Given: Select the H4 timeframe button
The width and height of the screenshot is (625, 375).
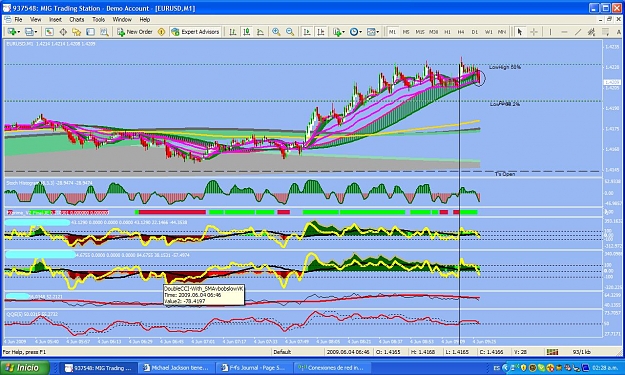Looking at the screenshot, I should pyautogui.click(x=461, y=32).
